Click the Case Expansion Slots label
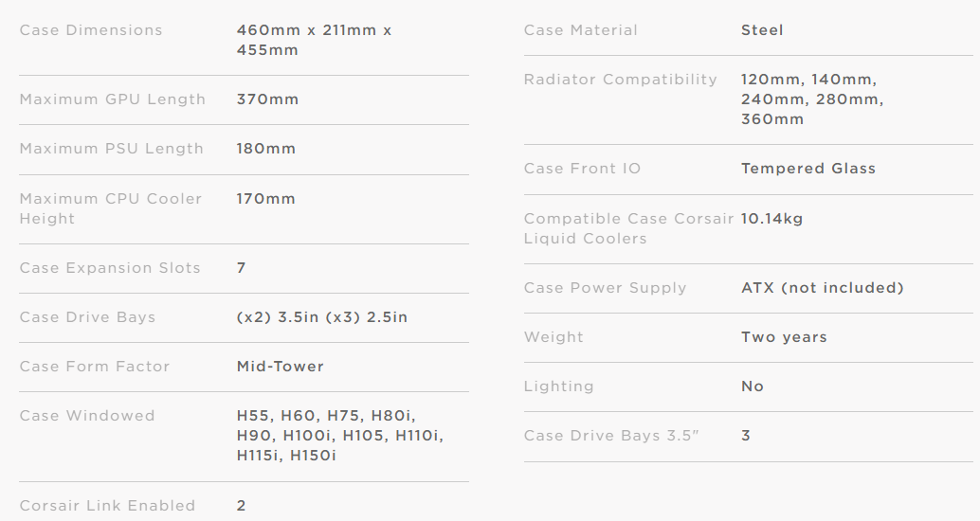 [110, 268]
